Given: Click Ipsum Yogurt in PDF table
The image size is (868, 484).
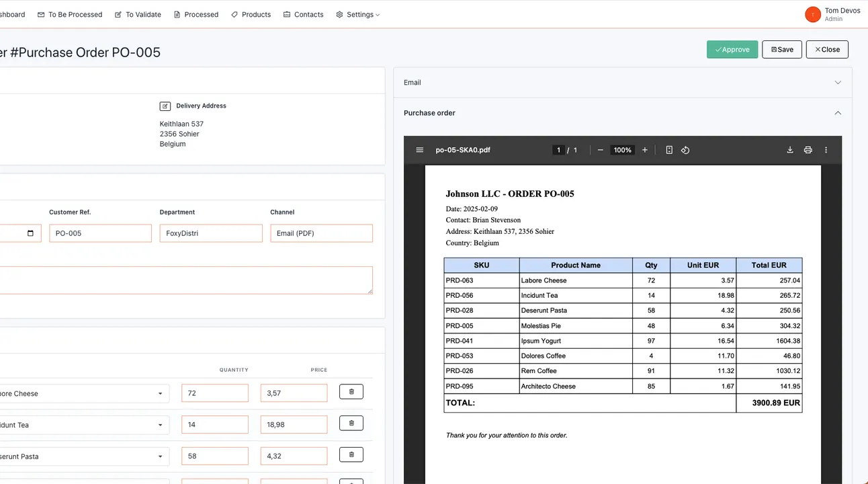Looking at the screenshot, I should pos(541,341).
